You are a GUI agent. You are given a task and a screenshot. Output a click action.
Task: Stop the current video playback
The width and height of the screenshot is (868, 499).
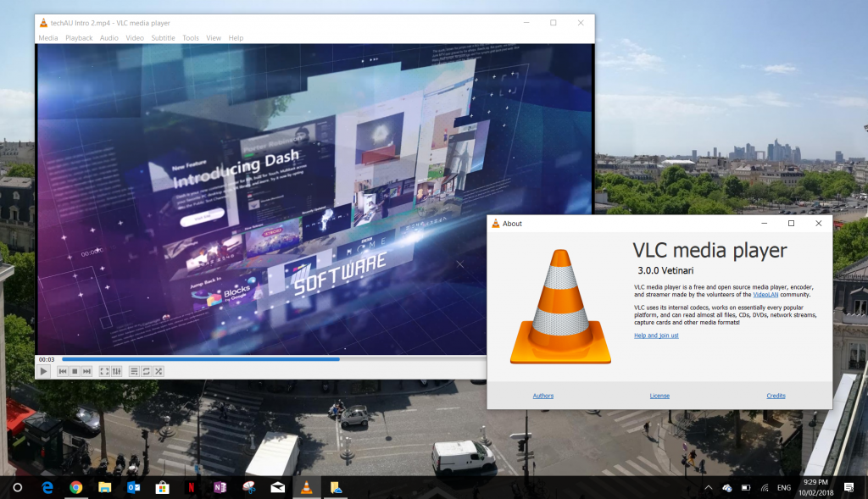(x=73, y=371)
